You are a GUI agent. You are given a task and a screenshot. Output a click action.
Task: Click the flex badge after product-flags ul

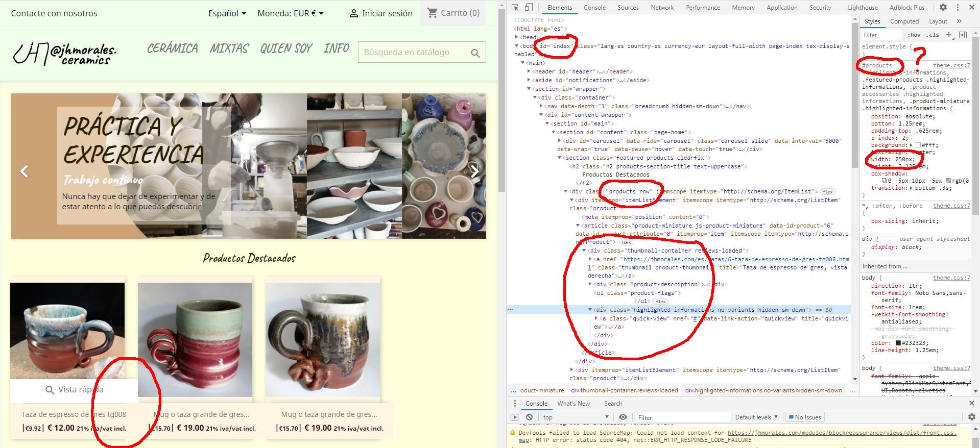[x=660, y=302]
